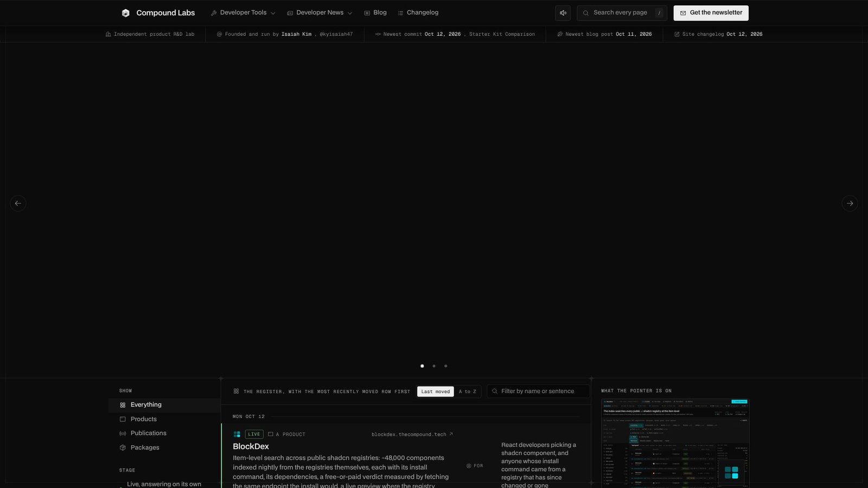Expand the Developer News chevron
The width and height of the screenshot is (868, 488).
click(350, 13)
